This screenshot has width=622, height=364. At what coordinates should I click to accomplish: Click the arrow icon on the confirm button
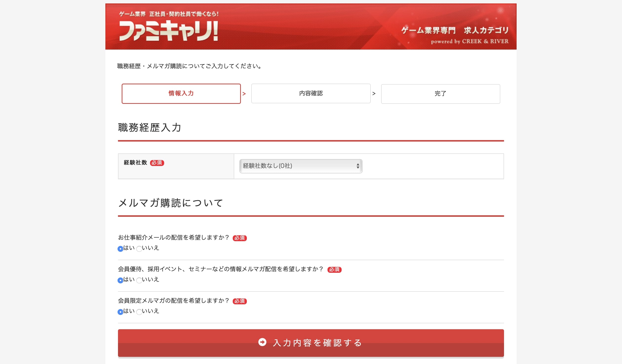point(262,342)
